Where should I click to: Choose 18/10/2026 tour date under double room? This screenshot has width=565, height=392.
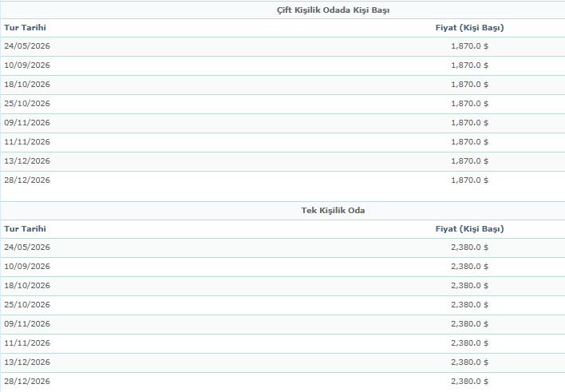pyautogui.click(x=27, y=85)
